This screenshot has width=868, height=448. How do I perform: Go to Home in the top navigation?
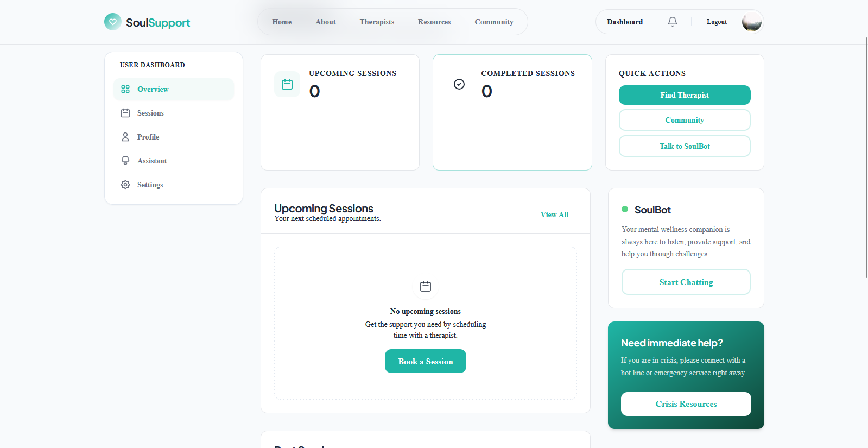282,22
